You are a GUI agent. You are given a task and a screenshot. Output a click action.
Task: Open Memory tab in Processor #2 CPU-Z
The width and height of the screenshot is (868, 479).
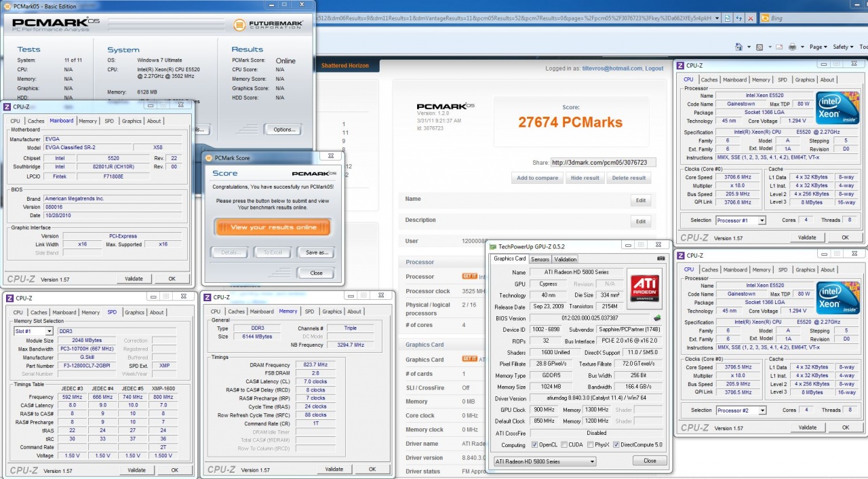click(x=761, y=269)
